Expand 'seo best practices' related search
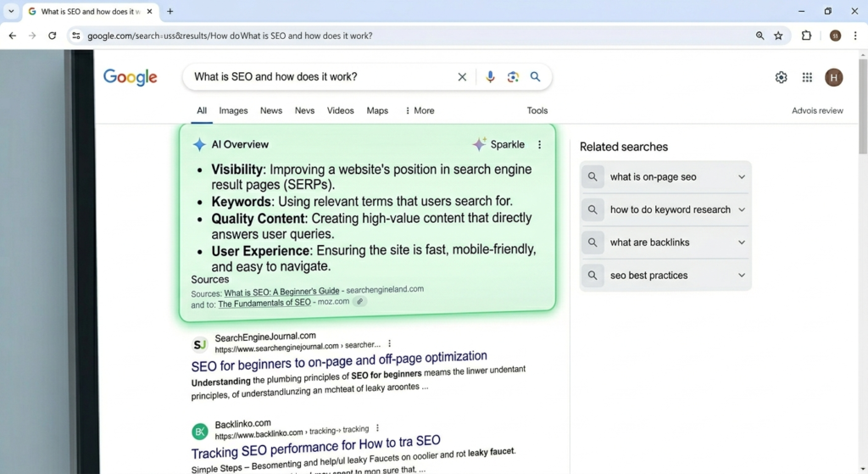This screenshot has height=474, width=868. tap(741, 276)
